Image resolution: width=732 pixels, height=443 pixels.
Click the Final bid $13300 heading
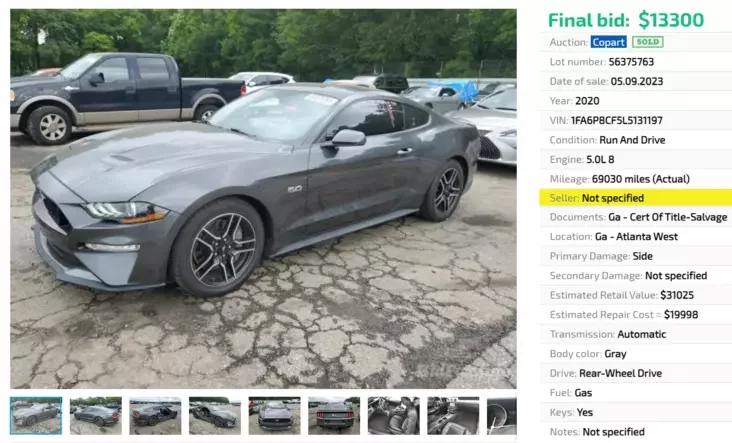click(x=626, y=20)
